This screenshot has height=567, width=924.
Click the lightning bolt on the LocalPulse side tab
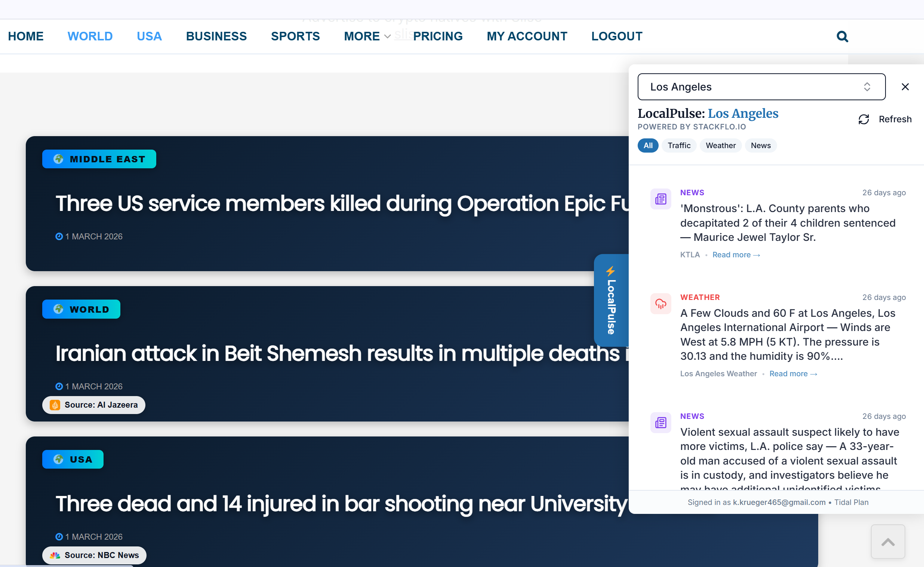[x=611, y=271]
